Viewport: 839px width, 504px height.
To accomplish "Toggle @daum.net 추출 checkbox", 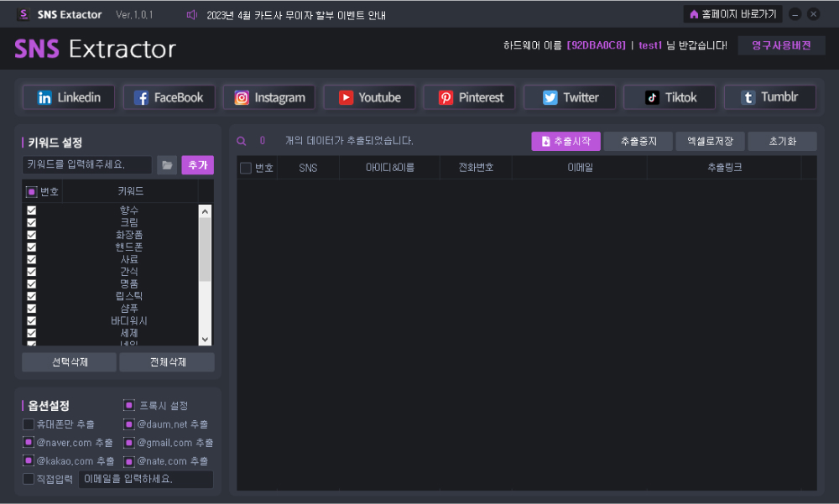I will [129, 424].
